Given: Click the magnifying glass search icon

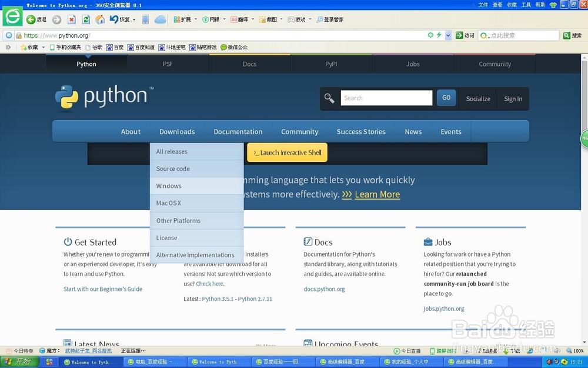Looking at the screenshot, I should [x=329, y=98].
